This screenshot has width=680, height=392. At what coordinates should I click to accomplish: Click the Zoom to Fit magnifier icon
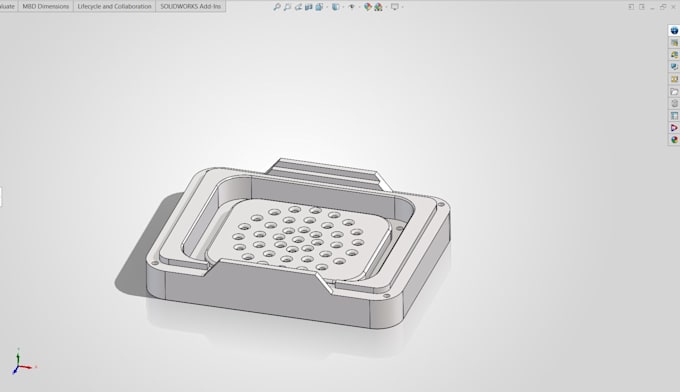[x=277, y=7]
